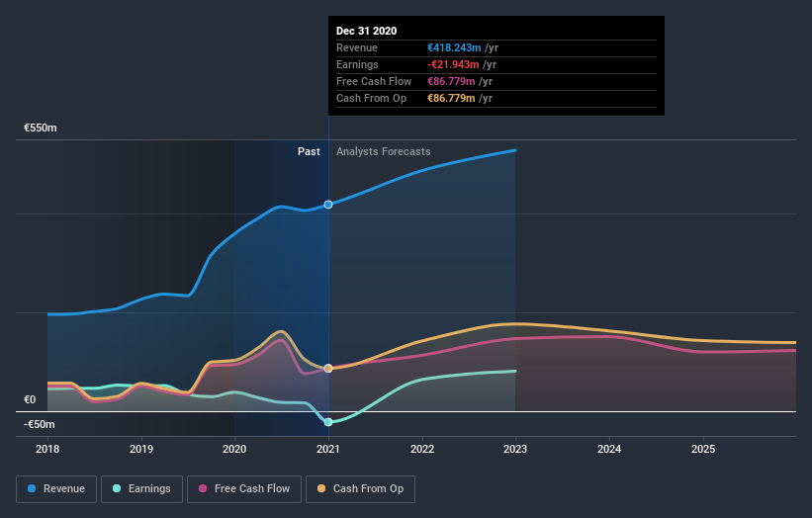Toggle the Free Cash Flow legend button
The height and width of the screenshot is (518, 812).
[244, 489]
